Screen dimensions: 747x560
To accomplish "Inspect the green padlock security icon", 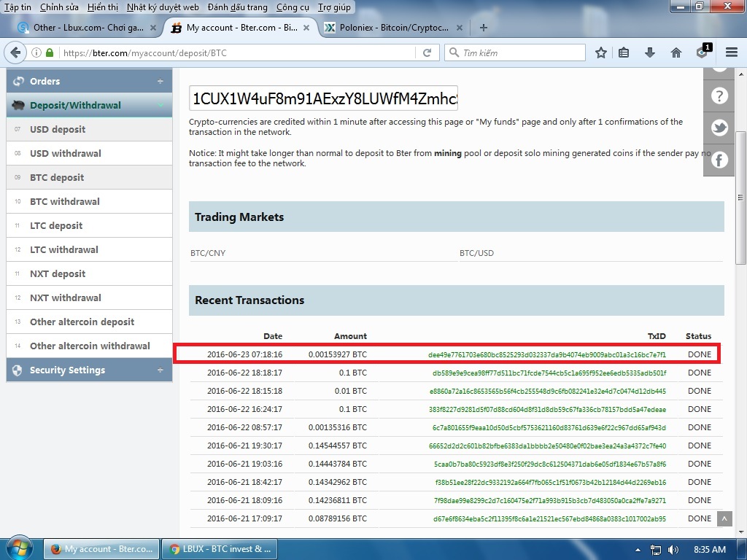I will (50, 52).
